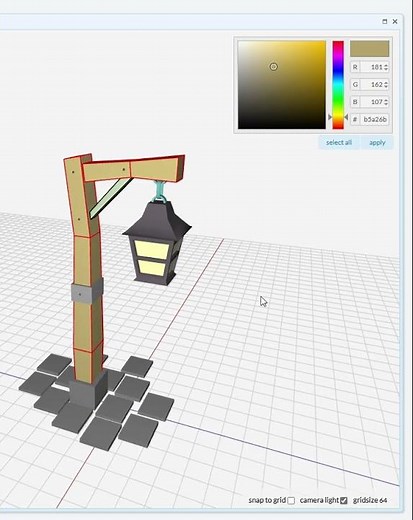Enable snap to grid checkbox
413x520 pixels.
point(291,501)
